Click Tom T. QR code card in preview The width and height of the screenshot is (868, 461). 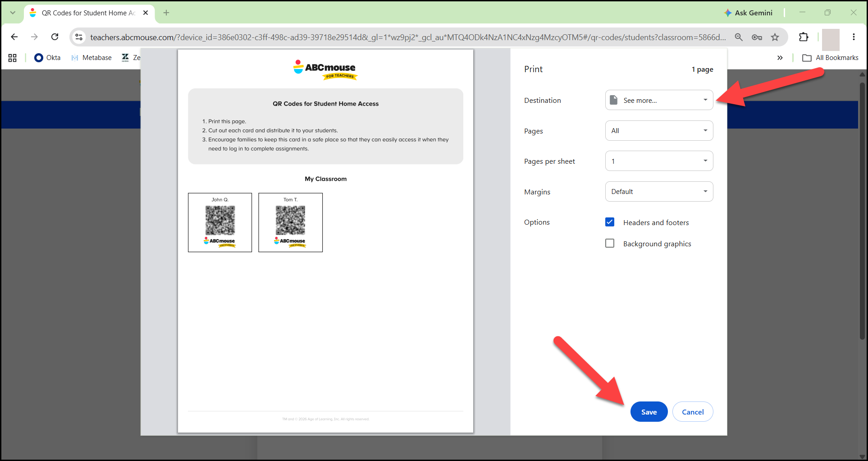[290, 222]
